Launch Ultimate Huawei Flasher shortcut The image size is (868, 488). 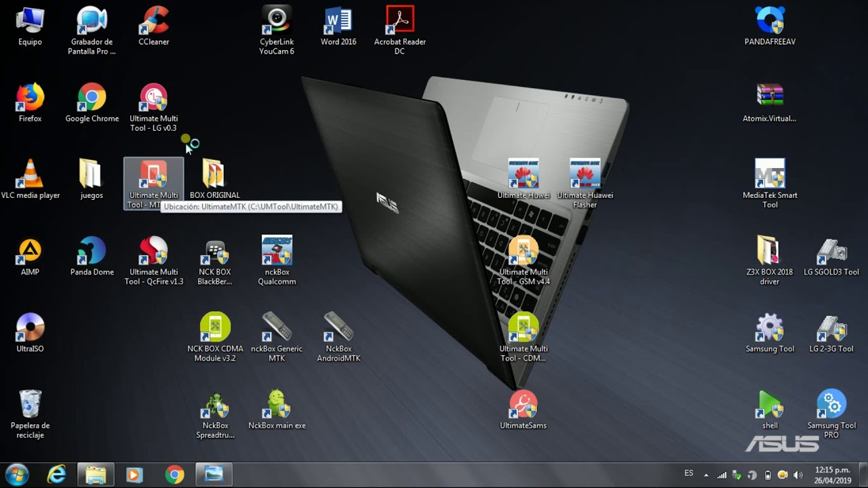[585, 184]
